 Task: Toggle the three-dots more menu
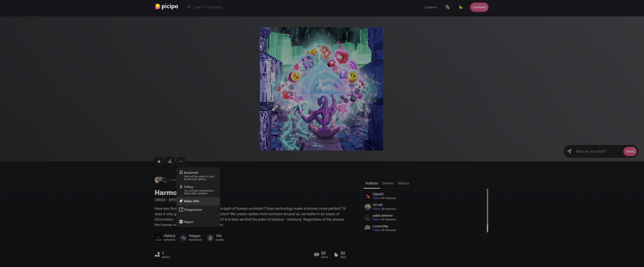181,161
